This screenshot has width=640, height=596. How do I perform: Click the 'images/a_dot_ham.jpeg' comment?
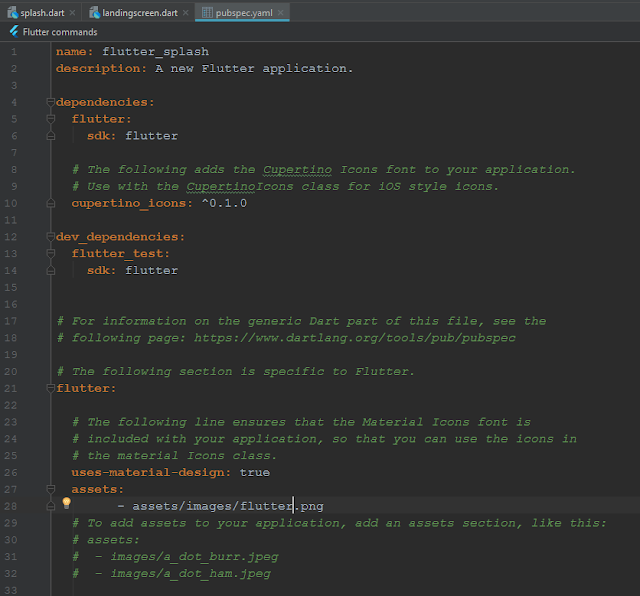pos(191,574)
